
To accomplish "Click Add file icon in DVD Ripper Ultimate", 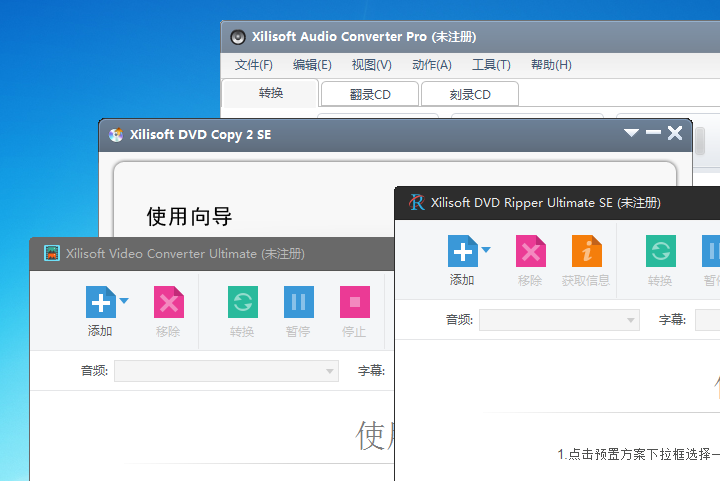I will 462,251.
